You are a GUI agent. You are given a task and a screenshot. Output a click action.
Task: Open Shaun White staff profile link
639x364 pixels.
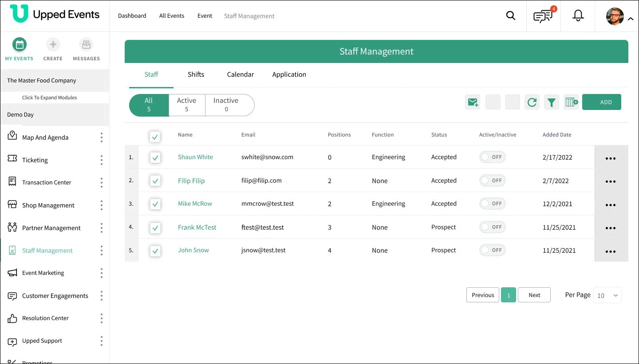pos(195,157)
